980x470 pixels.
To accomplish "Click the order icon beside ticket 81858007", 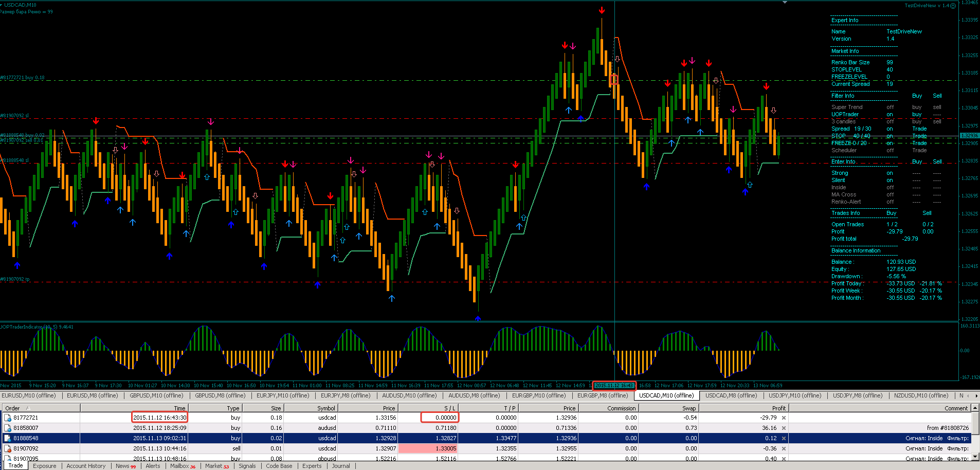I will [x=8, y=428].
